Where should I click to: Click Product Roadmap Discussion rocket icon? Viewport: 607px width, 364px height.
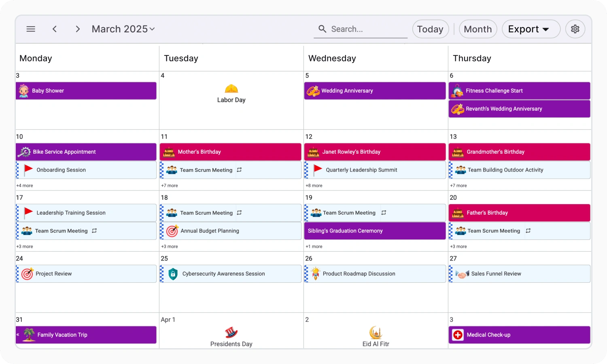(x=316, y=274)
